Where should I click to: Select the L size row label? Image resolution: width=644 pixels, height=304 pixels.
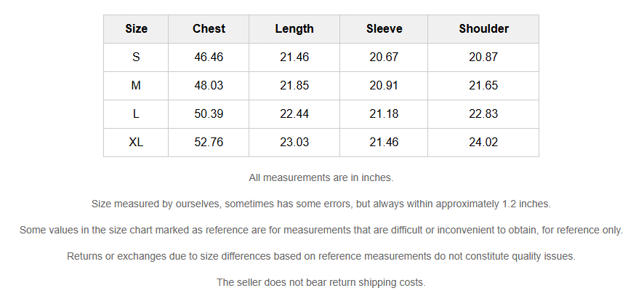[x=136, y=113]
